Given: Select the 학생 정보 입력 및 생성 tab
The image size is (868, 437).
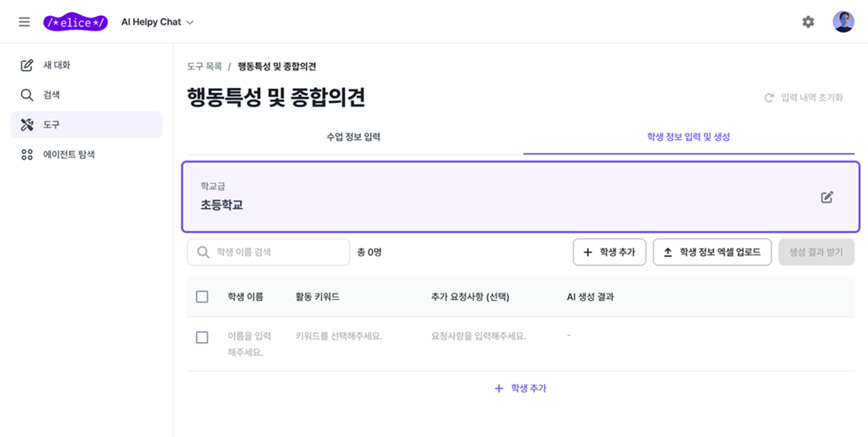Looking at the screenshot, I should (x=689, y=136).
